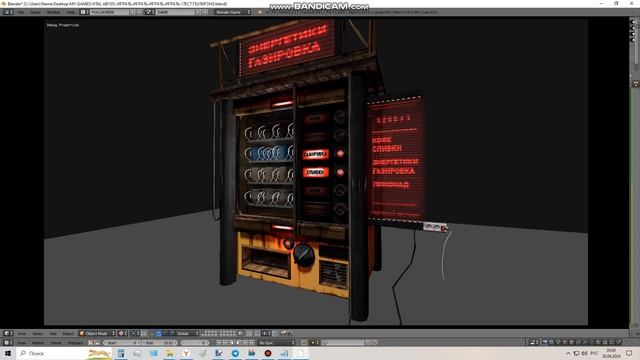
Task: Add a new scene
Action: 198,12
